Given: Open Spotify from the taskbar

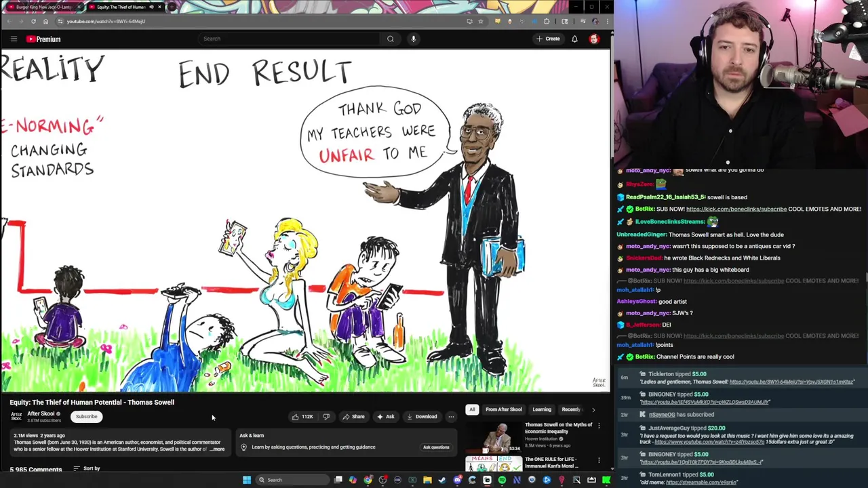Looking at the screenshot, I should 502,480.
